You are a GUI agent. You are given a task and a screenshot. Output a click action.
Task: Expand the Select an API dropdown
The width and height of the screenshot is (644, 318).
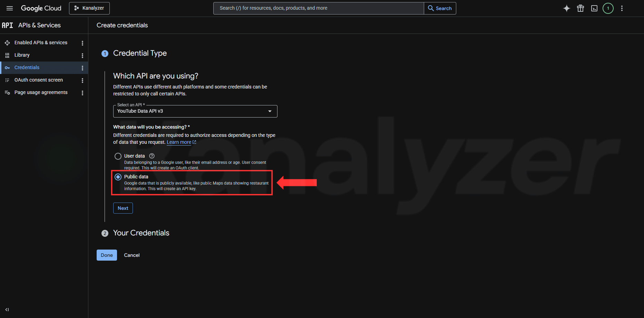point(195,111)
